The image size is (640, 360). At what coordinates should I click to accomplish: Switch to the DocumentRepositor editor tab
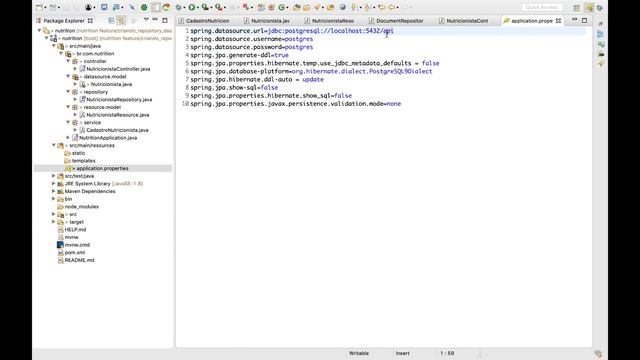(399, 20)
